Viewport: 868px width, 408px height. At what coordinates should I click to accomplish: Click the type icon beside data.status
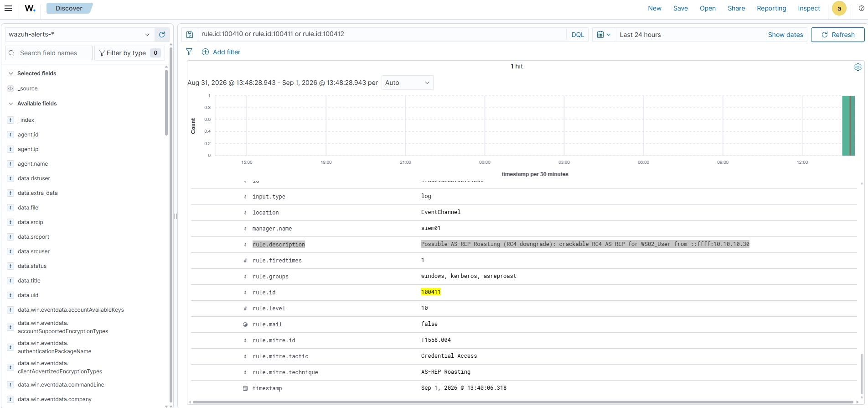(10, 266)
